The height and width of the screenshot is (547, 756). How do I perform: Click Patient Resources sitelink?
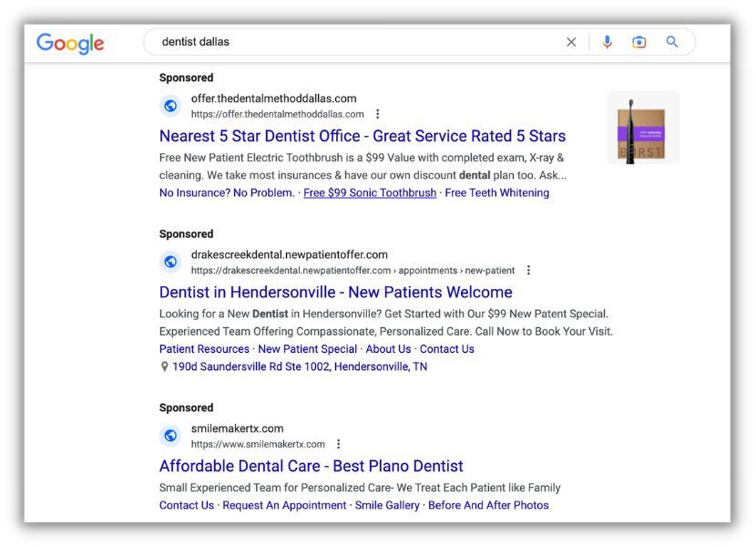tap(204, 349)
